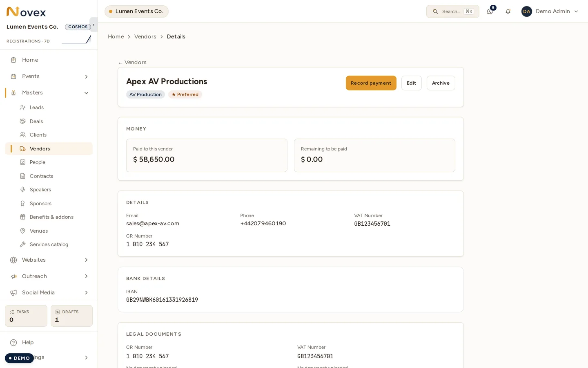The width and height of the screenshot is (588, 368).
Task: Open People in the sidebar menu
Action: point(49,162)
